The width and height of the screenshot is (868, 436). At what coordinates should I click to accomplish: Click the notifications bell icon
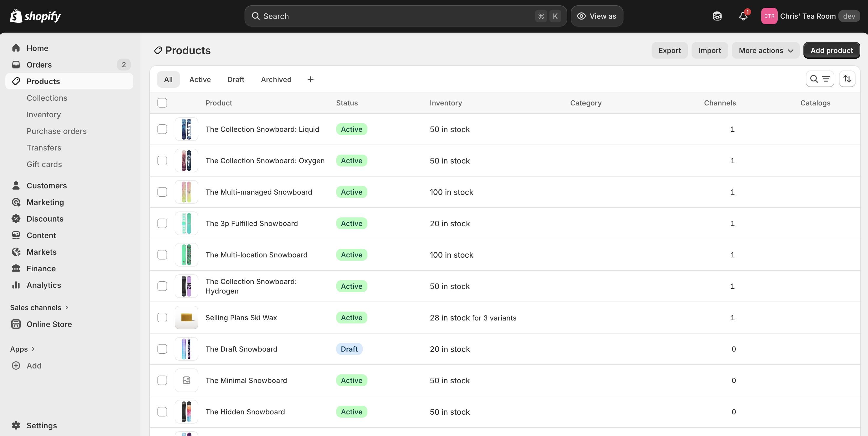pyautogui.click(x=743, y=16)
